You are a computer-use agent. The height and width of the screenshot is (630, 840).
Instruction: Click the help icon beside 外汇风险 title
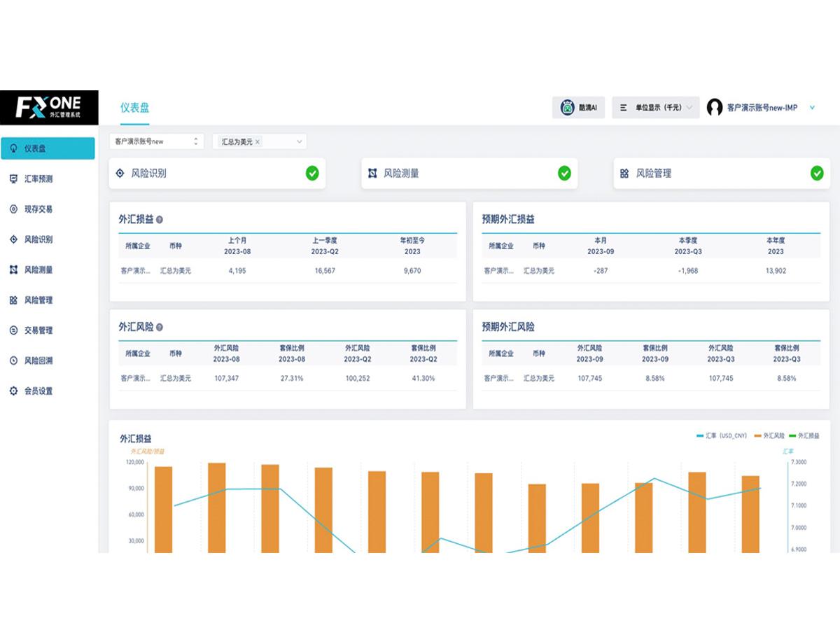[160, 328]
